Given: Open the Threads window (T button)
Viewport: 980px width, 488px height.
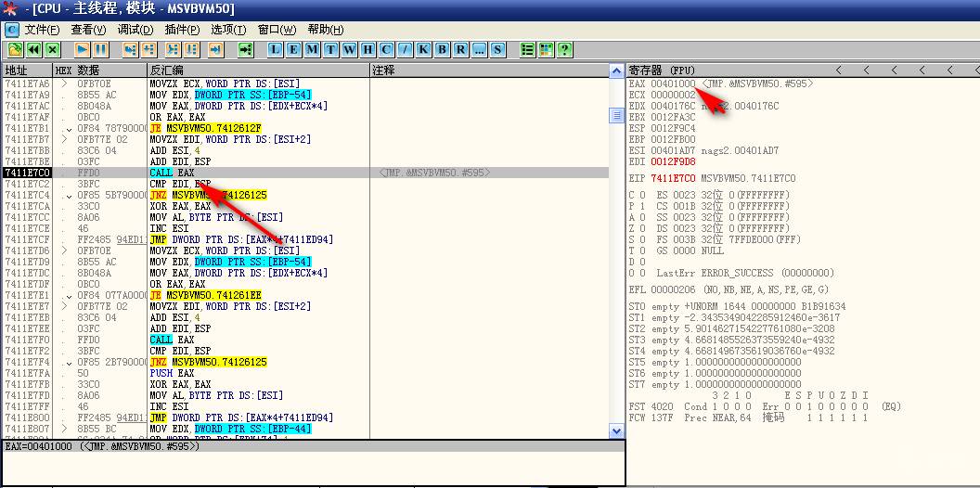Looking at the screenshot, I should [330, 50].
